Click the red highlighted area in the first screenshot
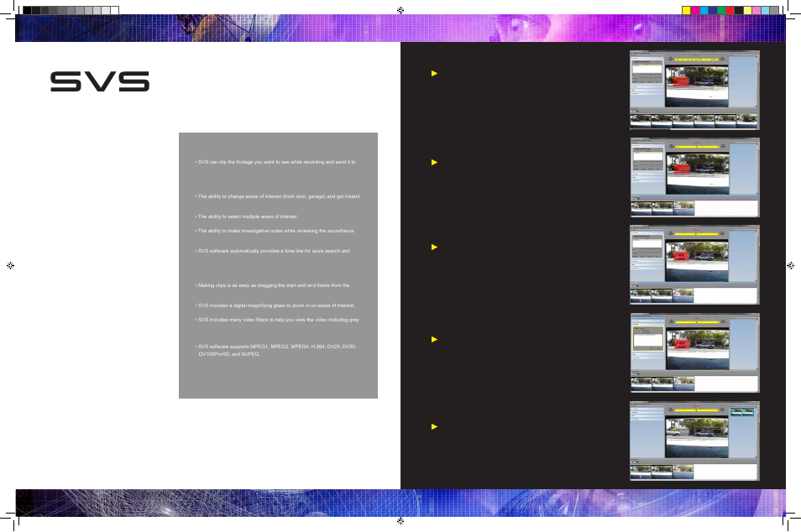 [x=680, y=81]
